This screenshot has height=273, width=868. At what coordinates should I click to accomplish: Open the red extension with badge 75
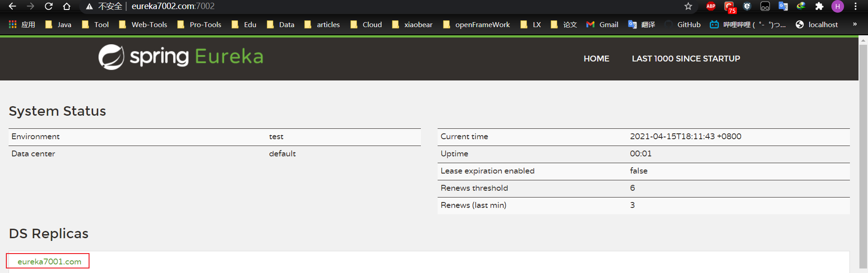pyautogui.click(x=730, y=7)
